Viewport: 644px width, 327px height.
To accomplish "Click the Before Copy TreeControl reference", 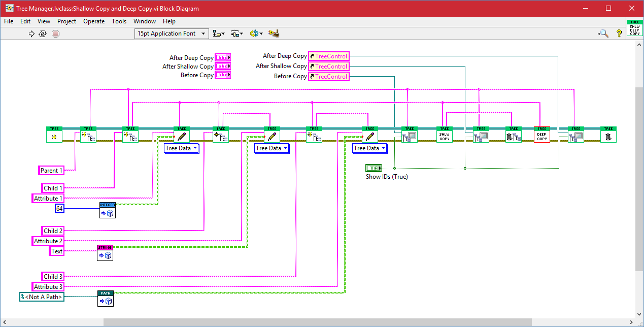I will (328, 77).
